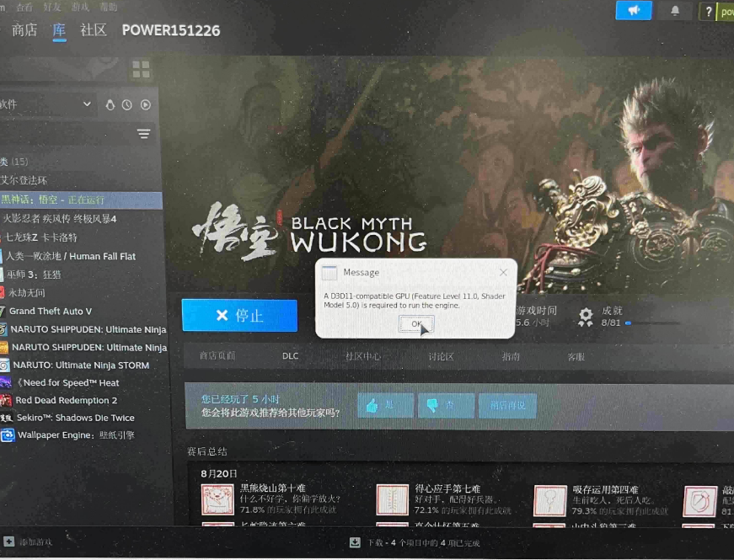Screen dimensions: 734x560
Task: Click the blue 停止 stop button
Action: (x=239, y=316)
